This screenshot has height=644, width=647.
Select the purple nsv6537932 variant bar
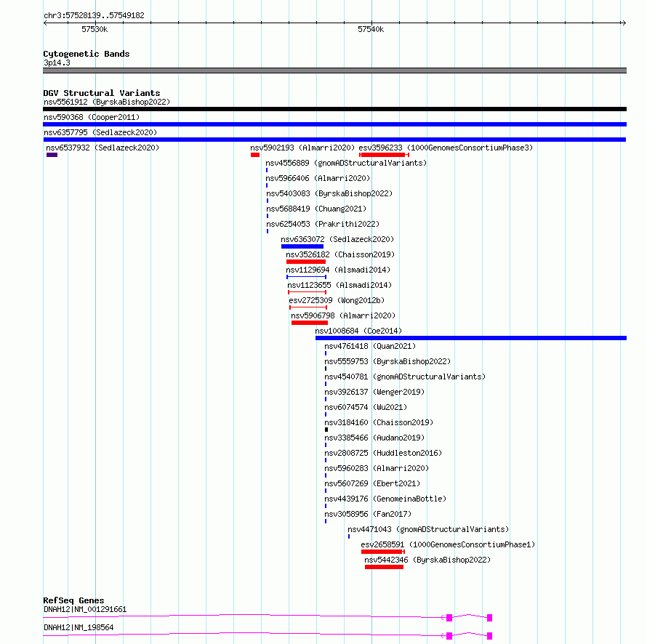[x=52, y=155]
